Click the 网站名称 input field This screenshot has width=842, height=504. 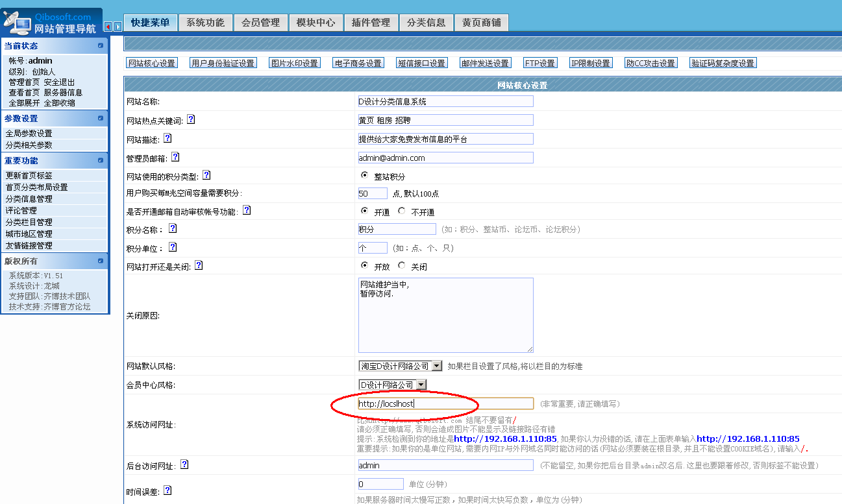click(x=445, y=101)
